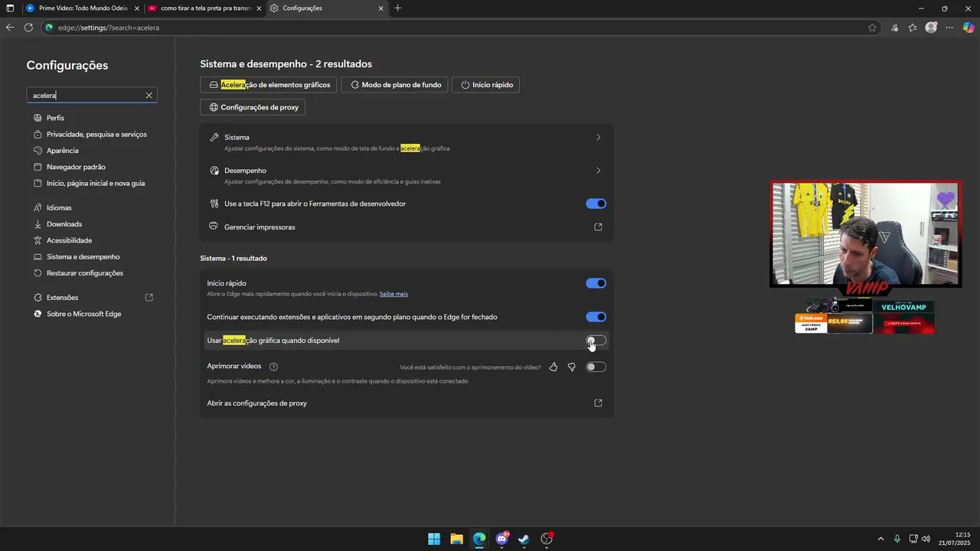Open the Windows Start menu
980x551 pixels.
(434, 539)
